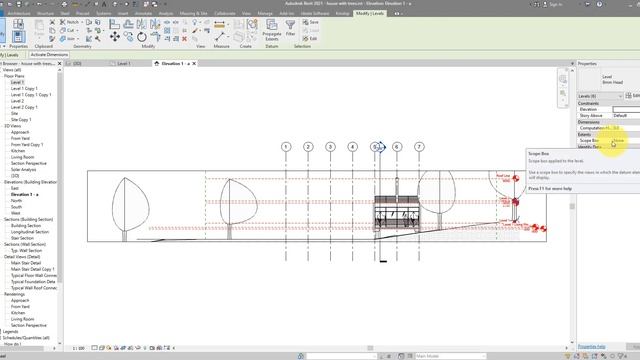Image resolution: width=640 pixels, height=360 pixels.
Task: Click the navigation bar zoom icon
Action: click(563, 94)
